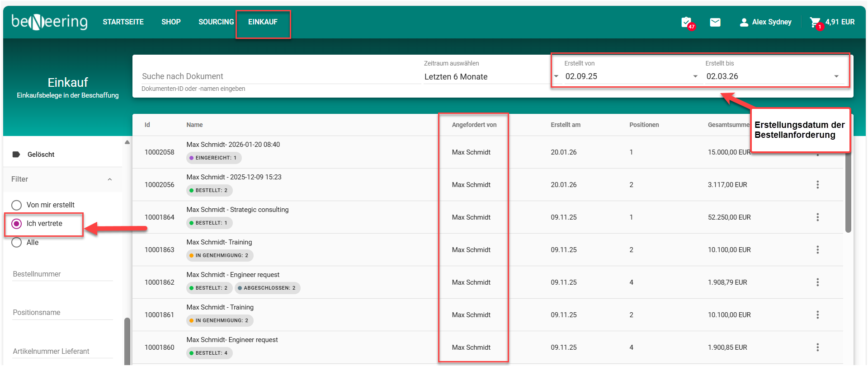Click the "Suche nach Dokument" search field

click(280, 76)
